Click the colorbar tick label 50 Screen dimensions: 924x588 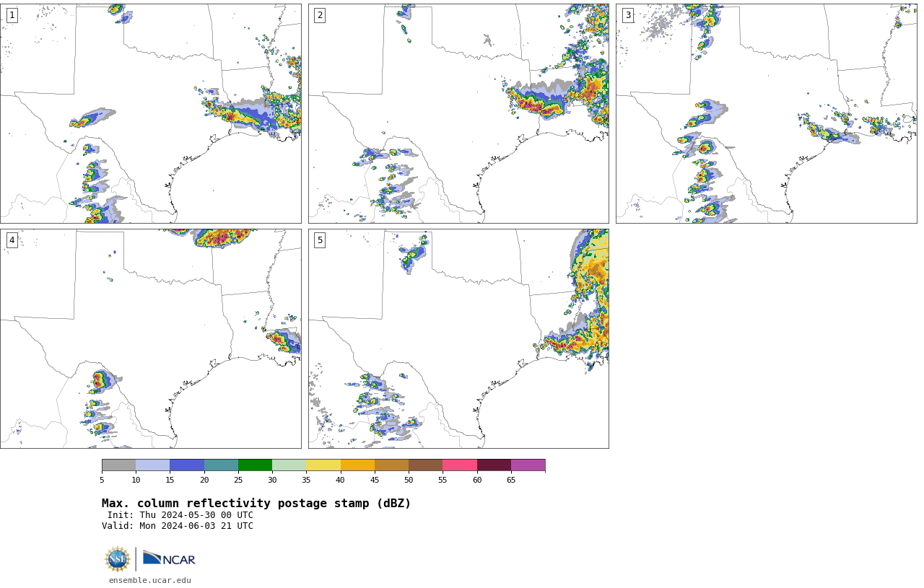tap(409, 481)
